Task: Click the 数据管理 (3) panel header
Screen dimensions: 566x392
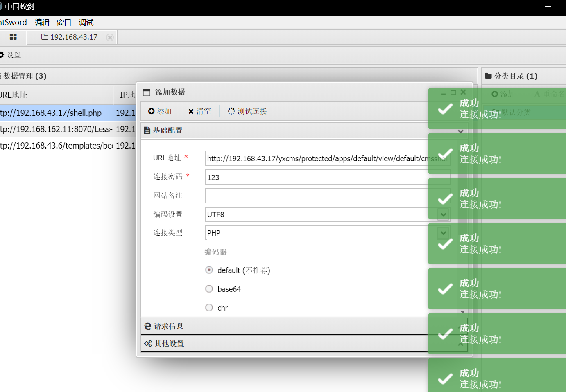Action: [x=239, y=76]
